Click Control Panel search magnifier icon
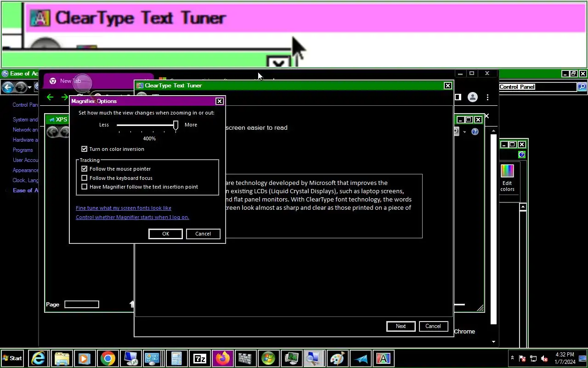The height and width of the screenshot is (368, 588). [x=582, y=86]
